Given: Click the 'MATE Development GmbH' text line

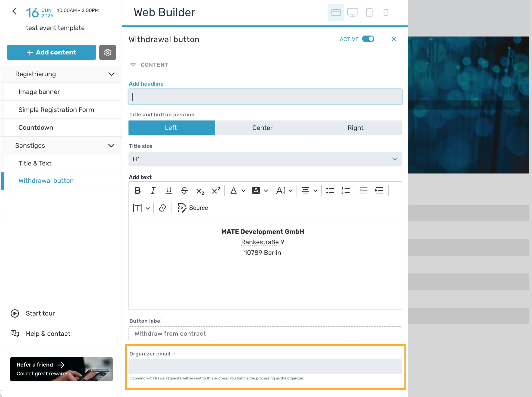Looking at the screenshot, I should coord(262,232).
